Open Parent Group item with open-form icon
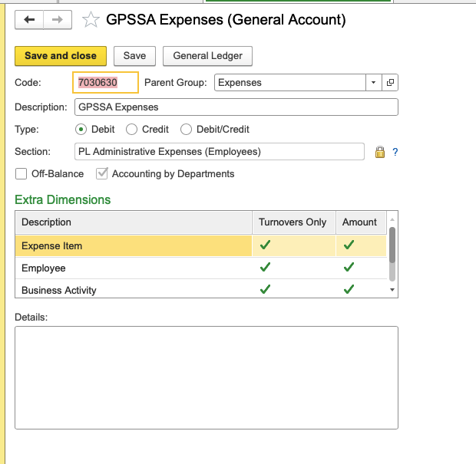Image resolution: width=476 pixels, height=464 pixels. click(390, 83)
